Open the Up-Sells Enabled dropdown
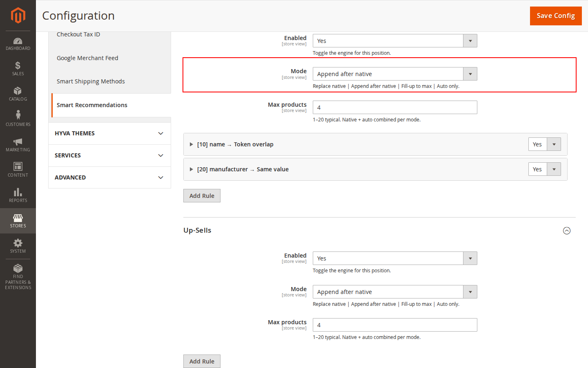 (x=395, y=258)
